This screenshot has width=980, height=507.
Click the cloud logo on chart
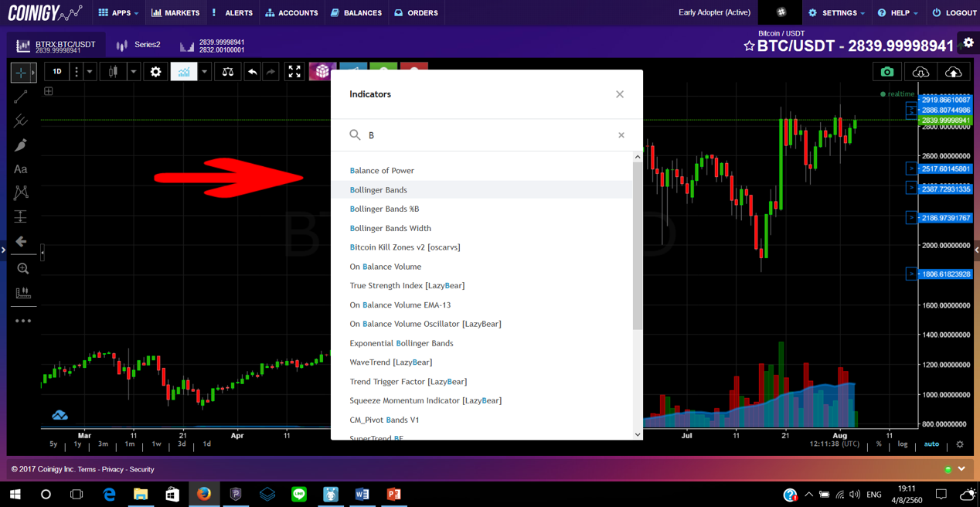coord(60,416)
